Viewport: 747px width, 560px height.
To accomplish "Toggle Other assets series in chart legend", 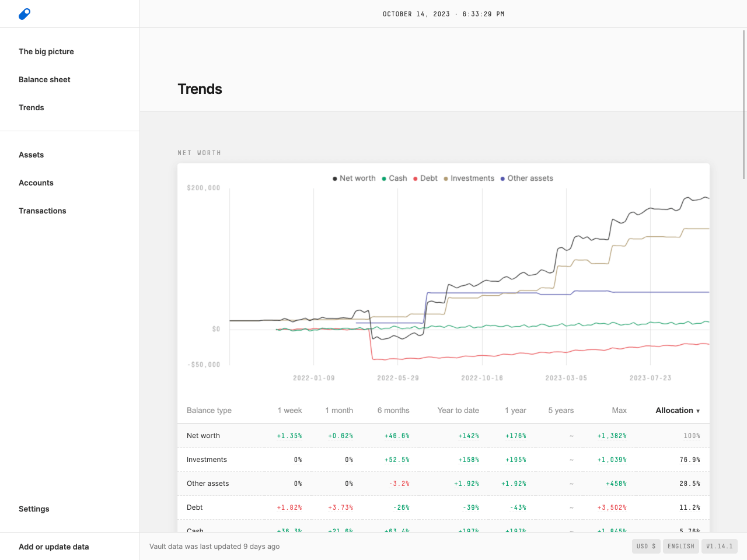I will point(526,178).
